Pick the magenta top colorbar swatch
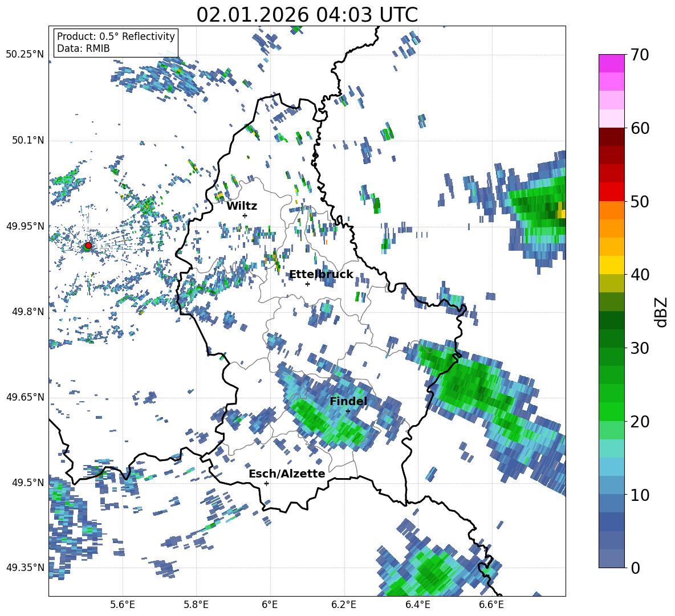 (611, 64)
